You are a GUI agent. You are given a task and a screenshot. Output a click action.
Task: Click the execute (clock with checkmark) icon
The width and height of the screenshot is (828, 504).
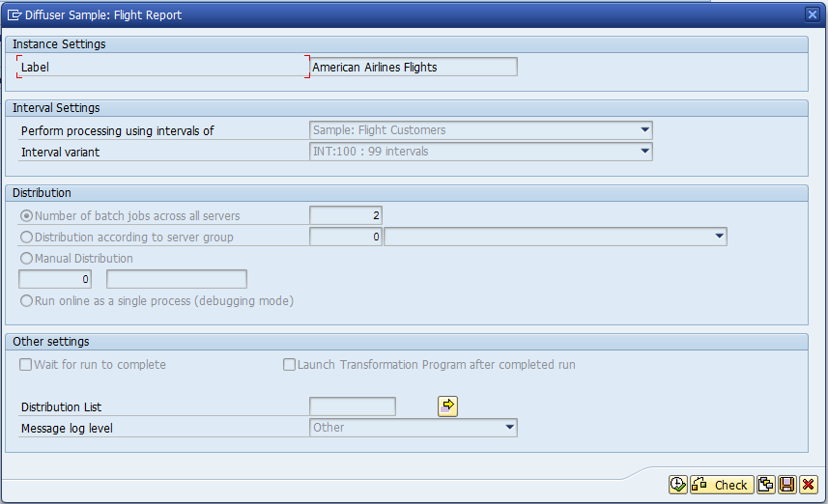[x=677, y=485]
